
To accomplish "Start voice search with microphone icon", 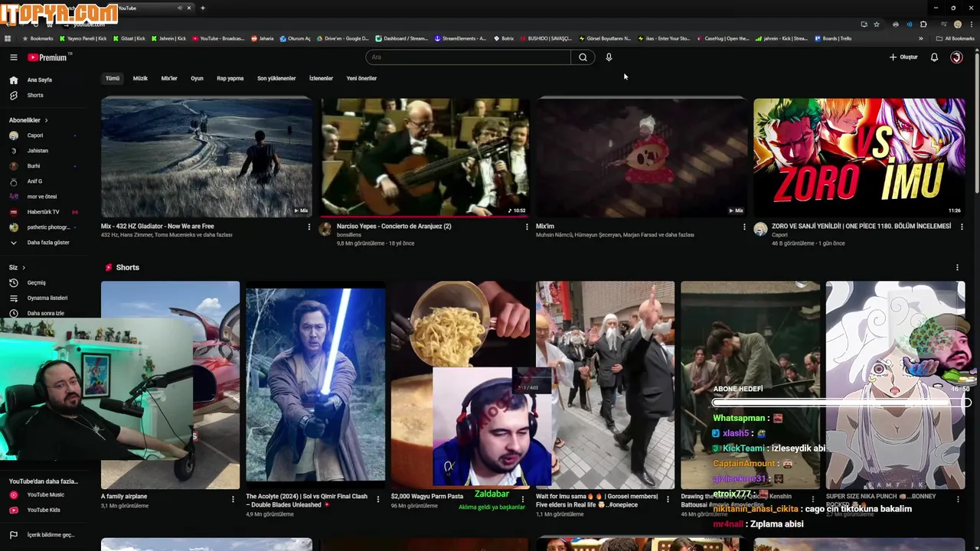I will tap(609, 57).
